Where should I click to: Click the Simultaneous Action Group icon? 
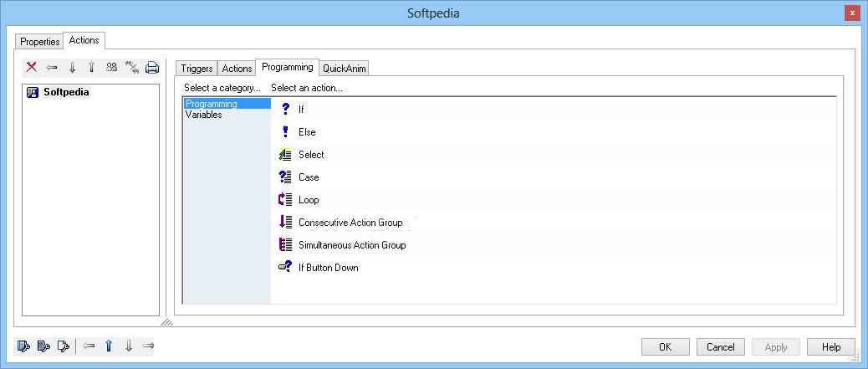click(285, 245)
